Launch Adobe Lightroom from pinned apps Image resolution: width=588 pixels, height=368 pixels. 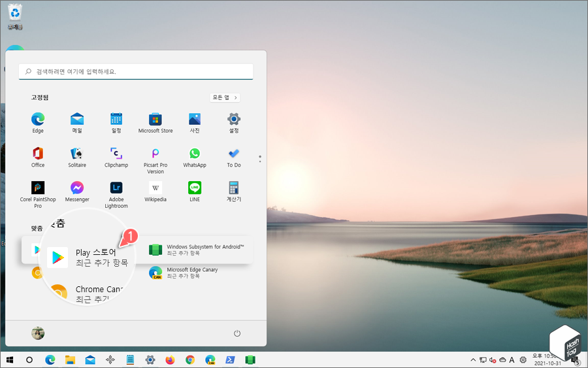click(116, 195)
